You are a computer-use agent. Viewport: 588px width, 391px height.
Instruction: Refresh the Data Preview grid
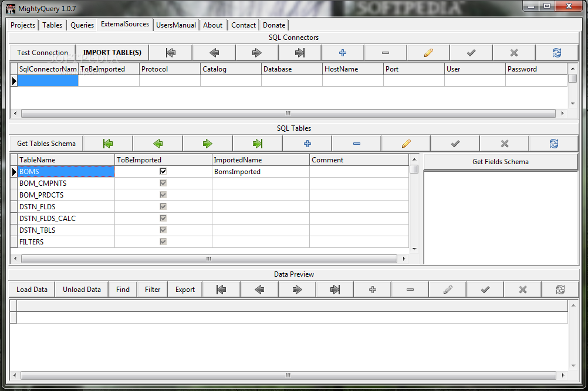coord(560,290)
